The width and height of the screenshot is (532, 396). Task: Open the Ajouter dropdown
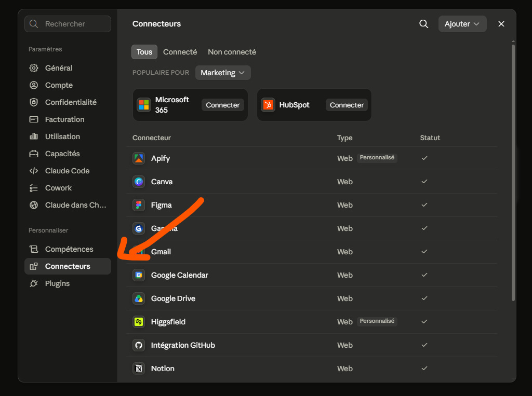462,24
